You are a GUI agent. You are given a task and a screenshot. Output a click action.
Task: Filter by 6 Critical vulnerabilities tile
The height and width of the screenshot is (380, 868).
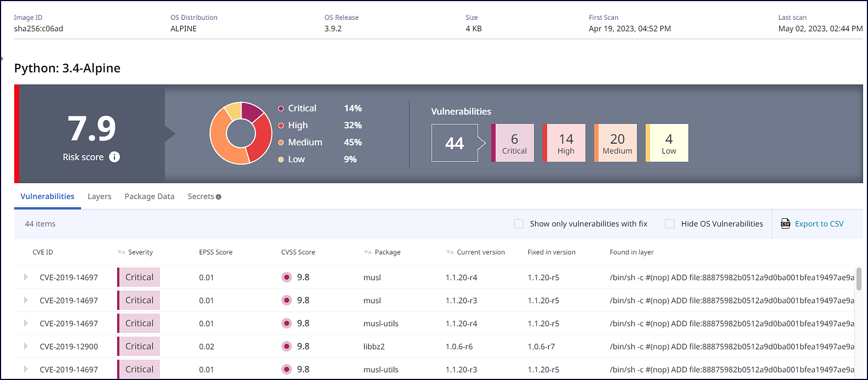(513, 143)
